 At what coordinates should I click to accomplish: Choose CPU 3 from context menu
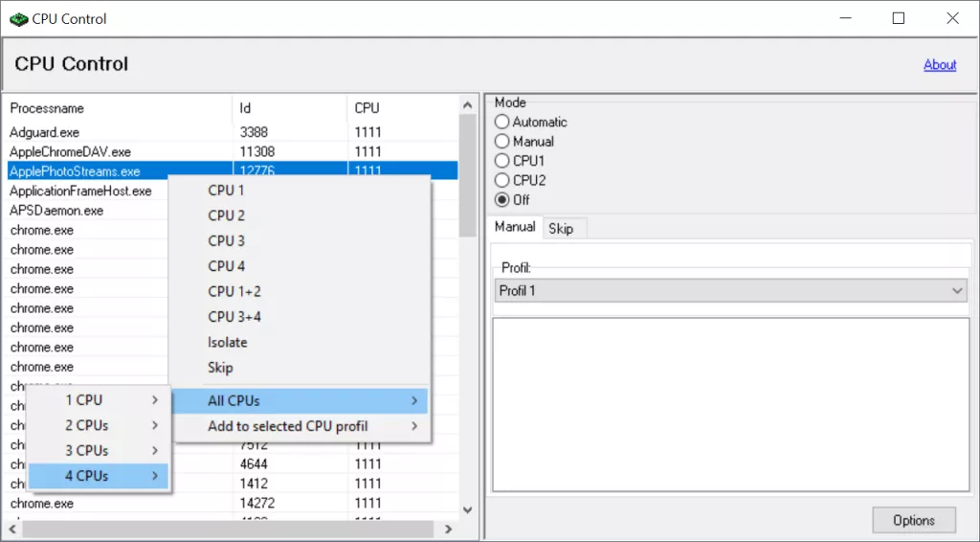300,240
